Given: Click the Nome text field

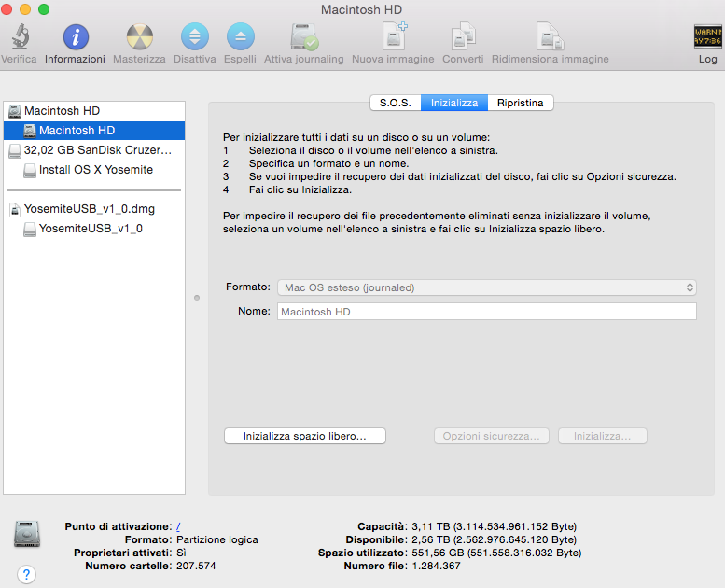Looking at the screenshot, I should click(x=487, y=312).
